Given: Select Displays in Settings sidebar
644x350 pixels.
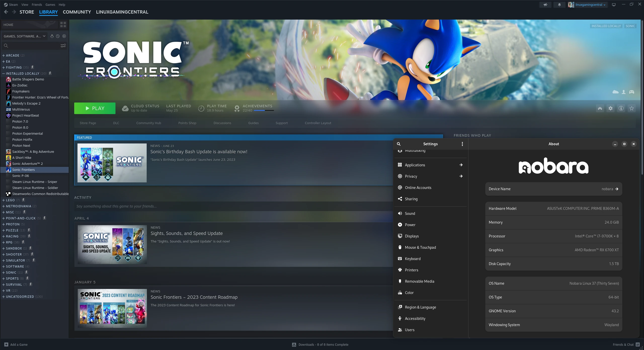Looking at the screenshot, I should coord(430,236).
